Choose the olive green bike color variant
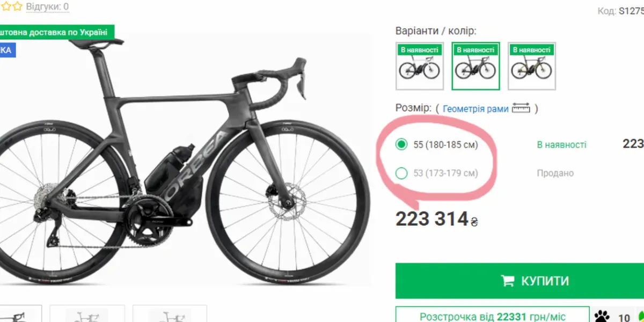This screenshot has height=322, width=644. coord(532,66)
